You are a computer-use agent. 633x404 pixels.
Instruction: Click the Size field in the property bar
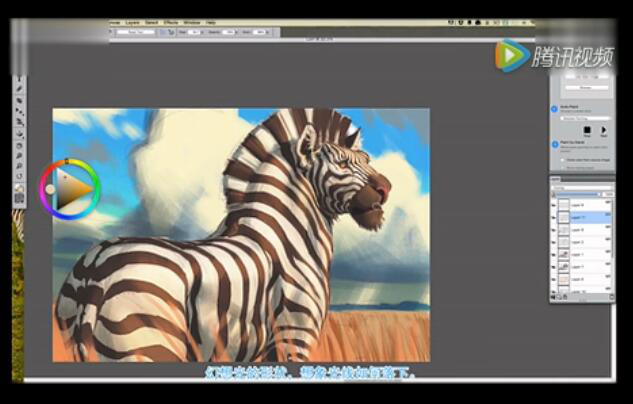point(195,32)
